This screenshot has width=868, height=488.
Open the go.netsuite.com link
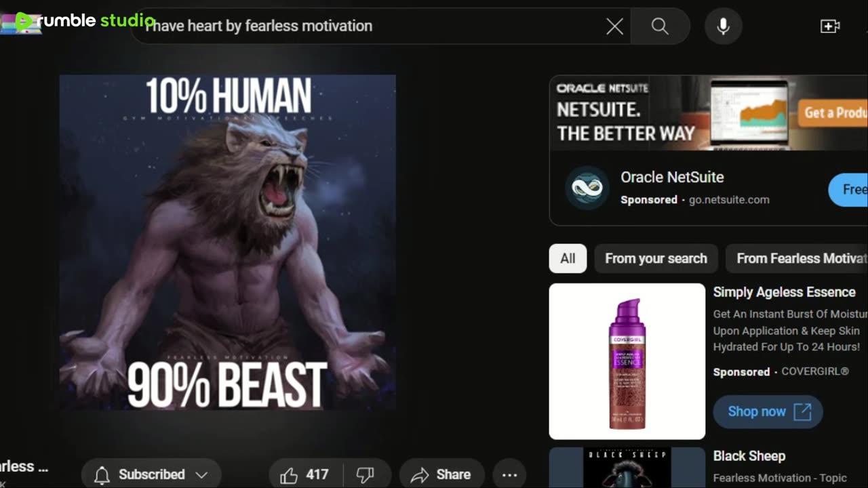coord(729,200)
